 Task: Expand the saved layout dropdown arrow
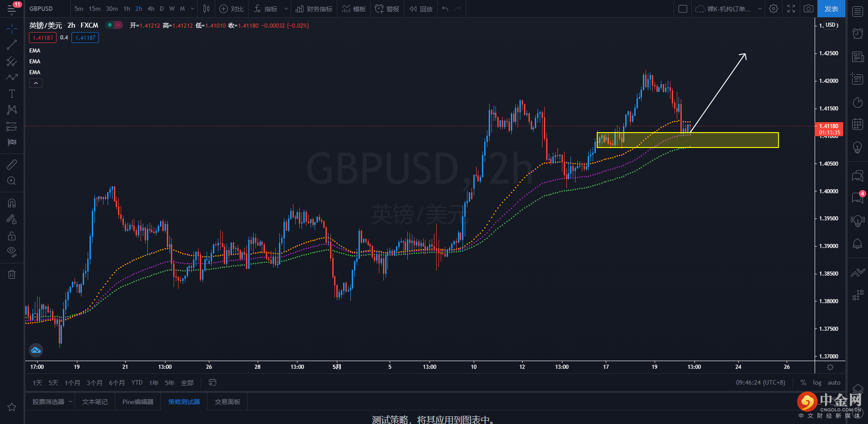coord(760,9)
